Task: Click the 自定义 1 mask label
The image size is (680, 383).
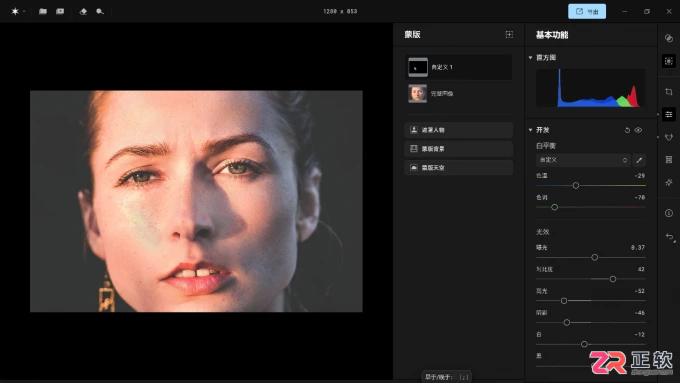Action: point(442,67)
